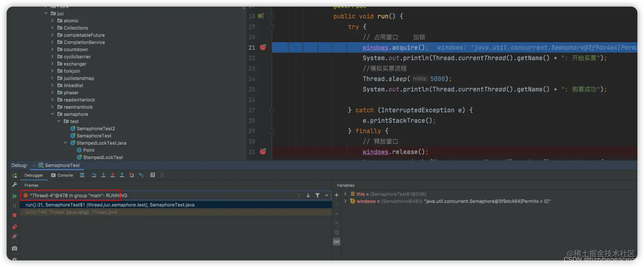Pause program execution icon
The image size is (644, 267).
tap(14, 206)
